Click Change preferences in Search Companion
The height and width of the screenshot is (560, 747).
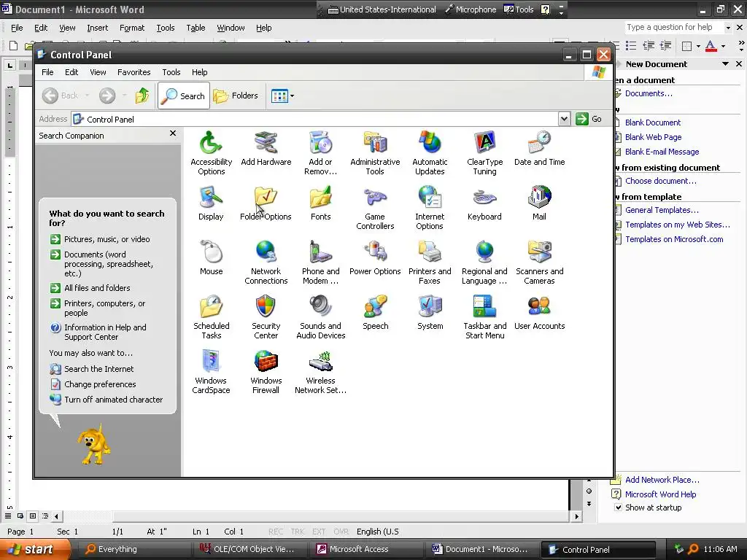pyautogui.click(x=93, y=384)
